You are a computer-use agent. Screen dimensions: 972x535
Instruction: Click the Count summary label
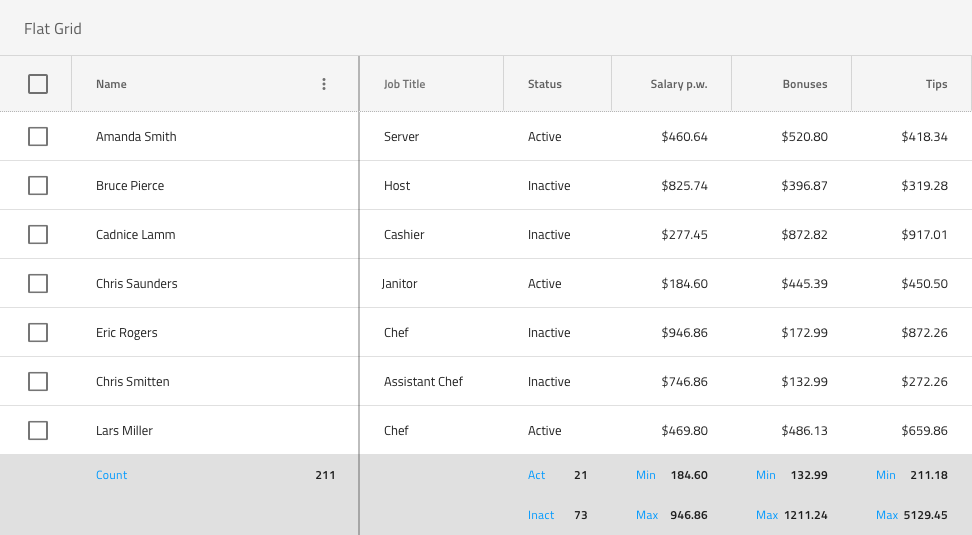pyautogui.click(x=111, y=475)
